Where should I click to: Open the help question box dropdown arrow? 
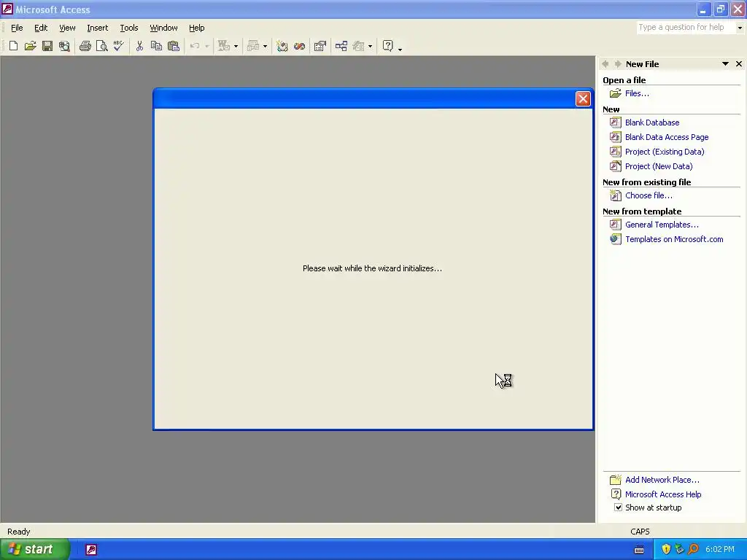click(x=740, y=28)
